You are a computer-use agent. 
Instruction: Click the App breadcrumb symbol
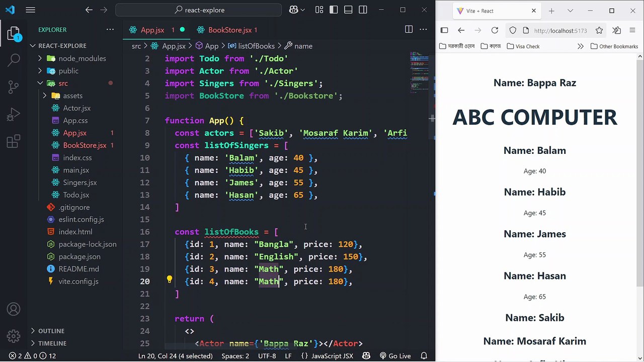click(207, 46)
